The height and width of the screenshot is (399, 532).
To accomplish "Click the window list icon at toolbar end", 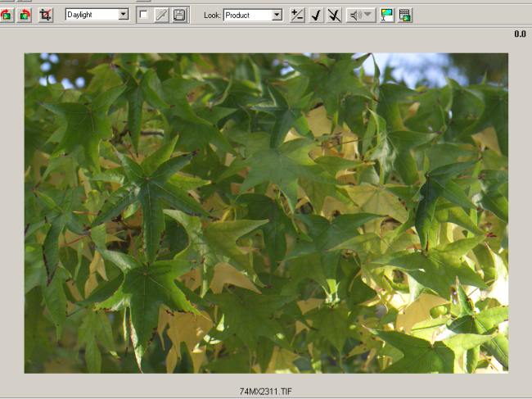I will [x=405, y=15].
